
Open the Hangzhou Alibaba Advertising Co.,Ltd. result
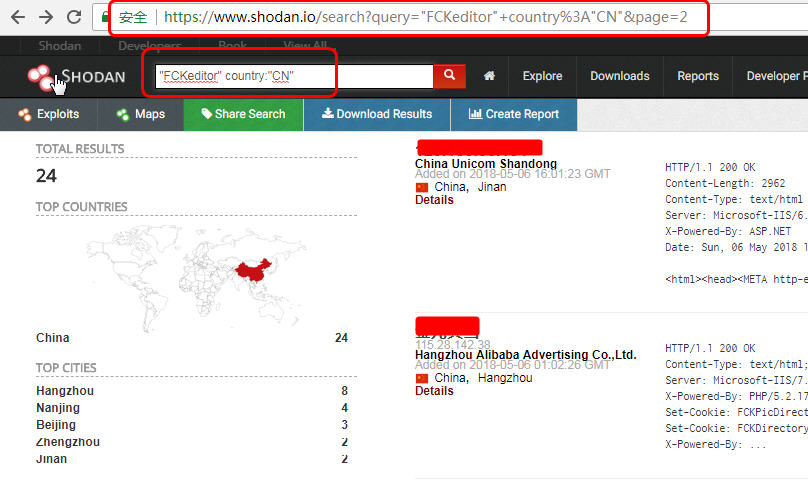[x=526, y=355]
